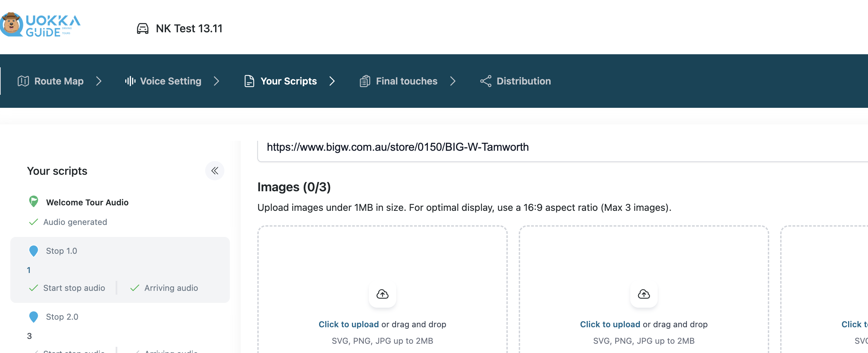Select Stop 1.0 Arriving audio

pyautogui.click(x=171, y=288)
